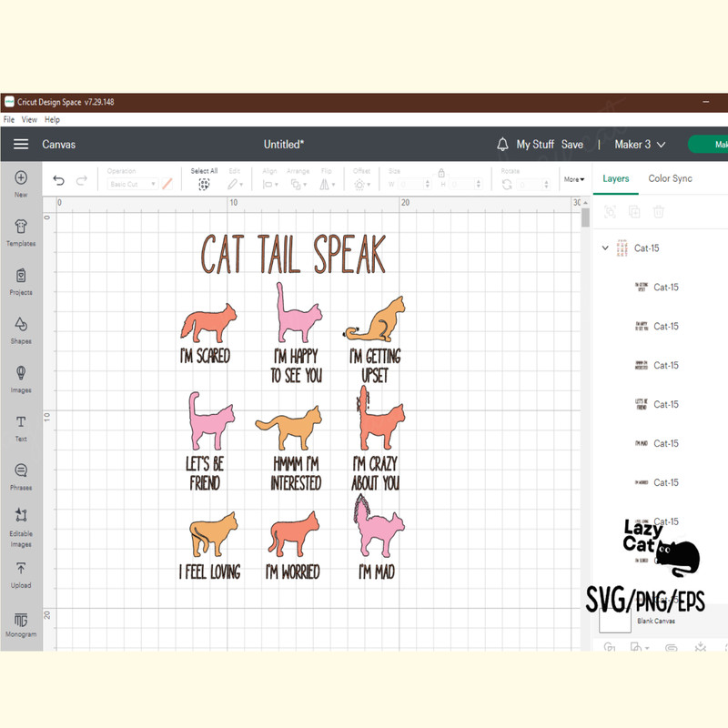Open the Templates panel
The height and width of the screenshot is (728, 728).
tap(21, 232)
